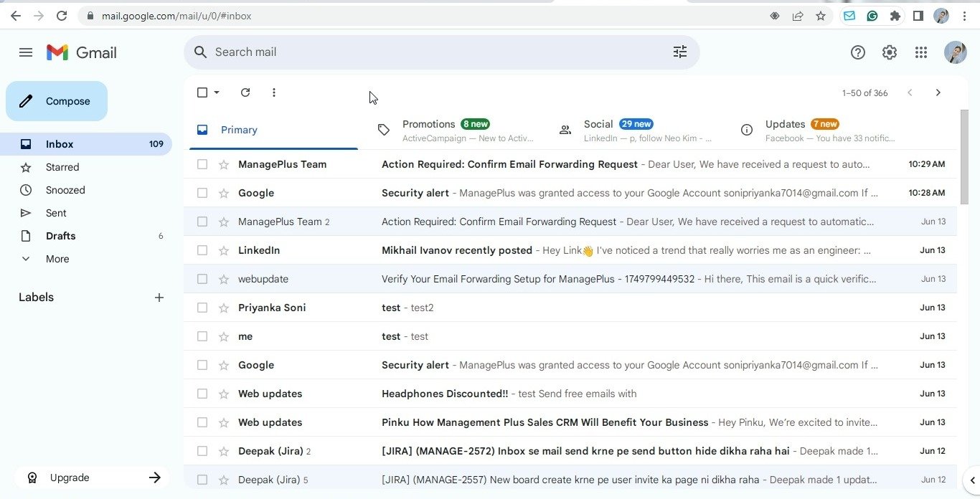Go to the Starred folder
980x499 pixels.
point(86,167)
